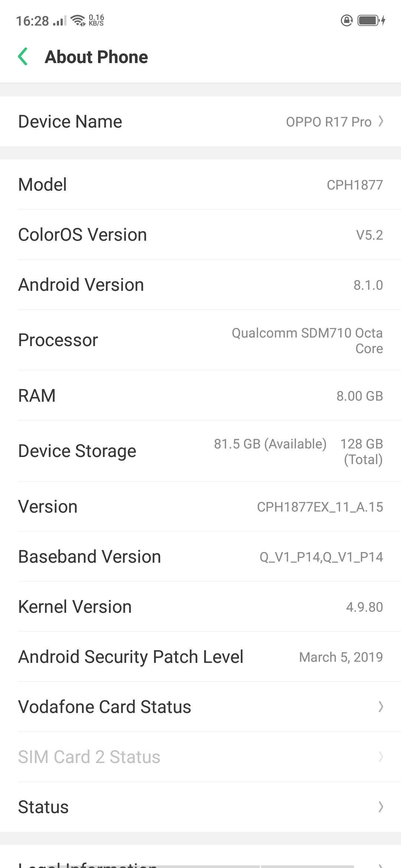Tap the Kernel Version row

click(200, 607)
